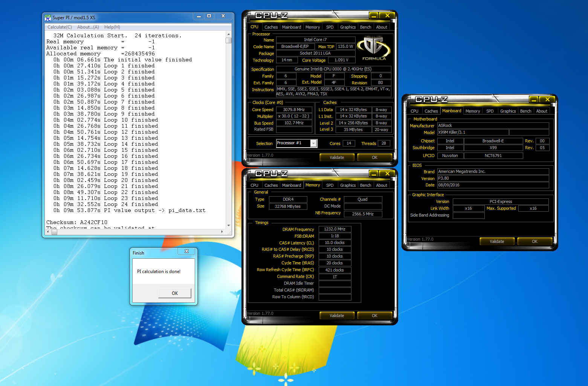Click the DRAM Frequency value 1232.0 MHz
588x386 pixels.
335,229
